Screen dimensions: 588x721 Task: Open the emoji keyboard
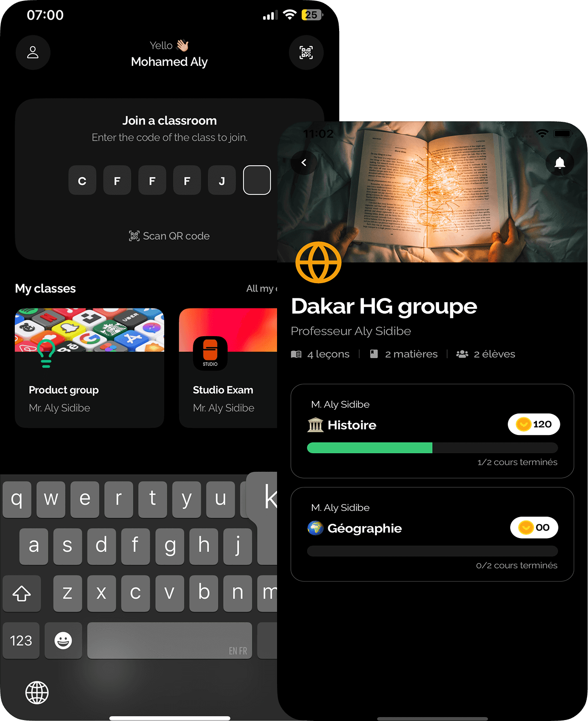63,640
